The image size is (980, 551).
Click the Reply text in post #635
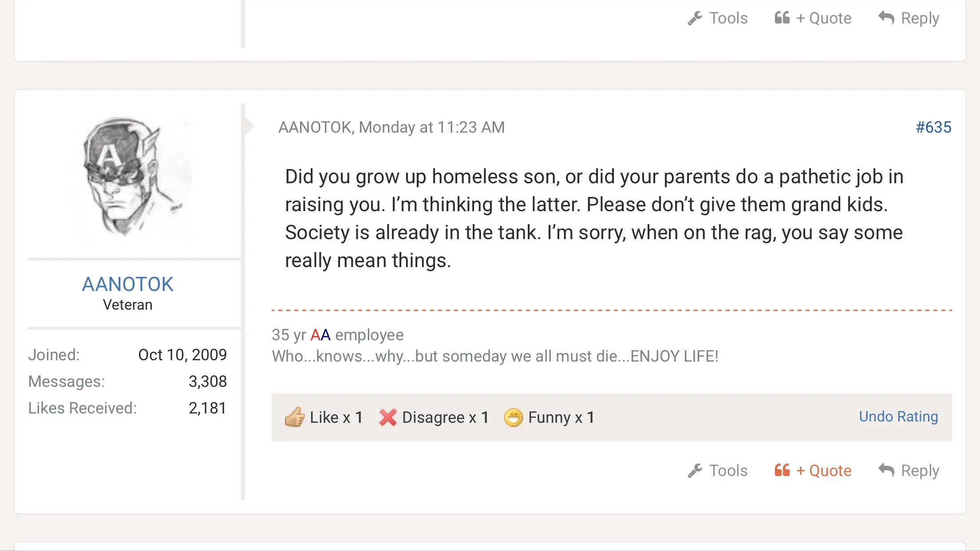[x=920, y=470]
